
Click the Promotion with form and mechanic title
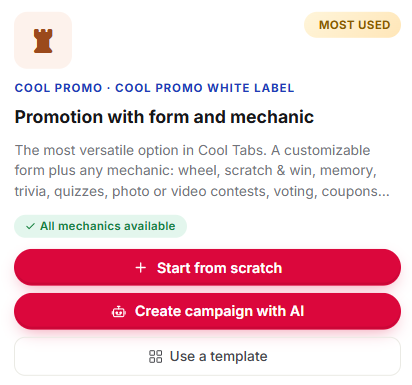tap(164, 117)
